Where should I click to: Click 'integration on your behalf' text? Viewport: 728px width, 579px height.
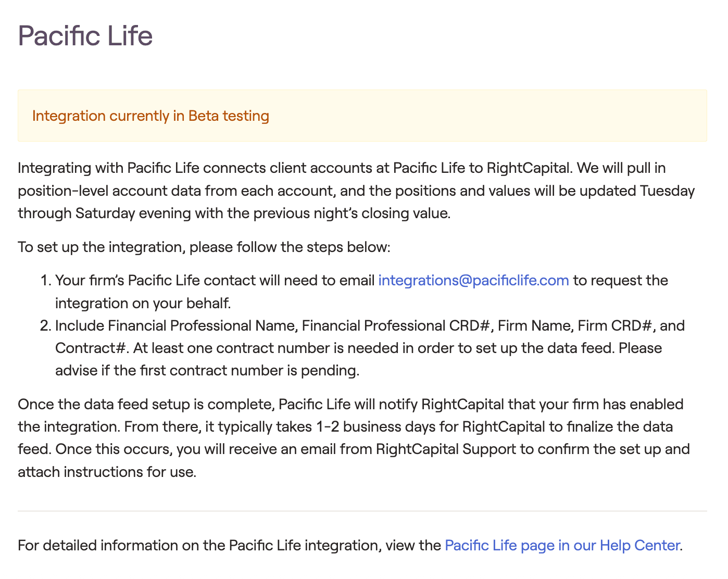point(143,304)
